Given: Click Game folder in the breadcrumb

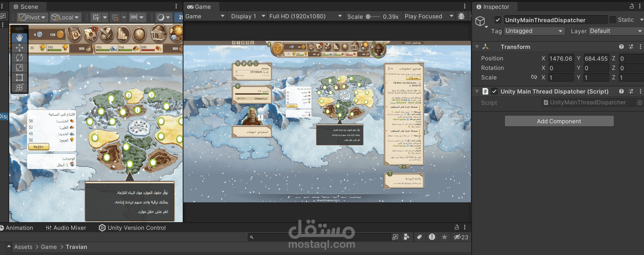Looking at the screenshot, I should point(49,247).
